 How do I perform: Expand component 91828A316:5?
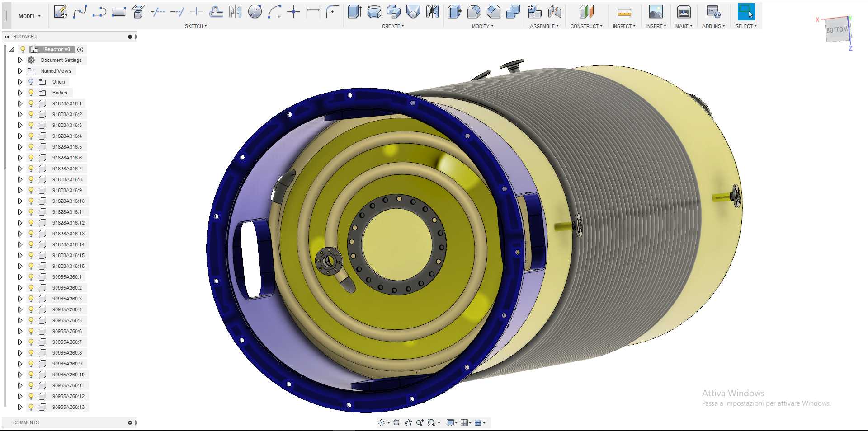pyautogui.click(x=20, y=147)
